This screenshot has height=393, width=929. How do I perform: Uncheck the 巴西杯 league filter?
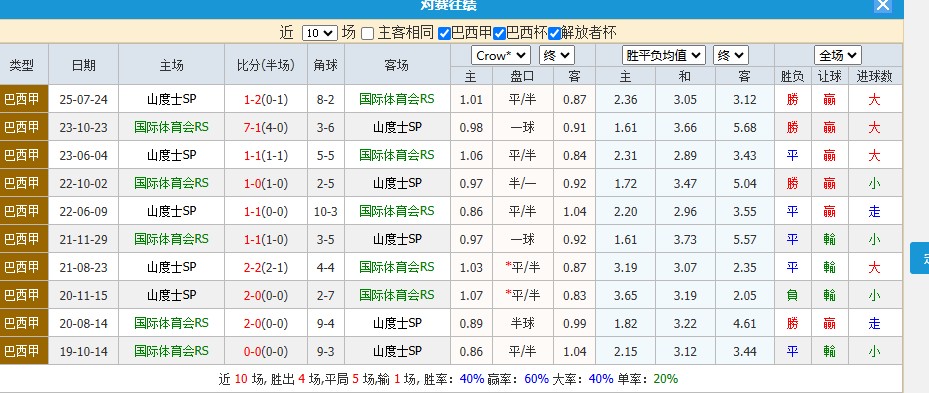point(499,34)
